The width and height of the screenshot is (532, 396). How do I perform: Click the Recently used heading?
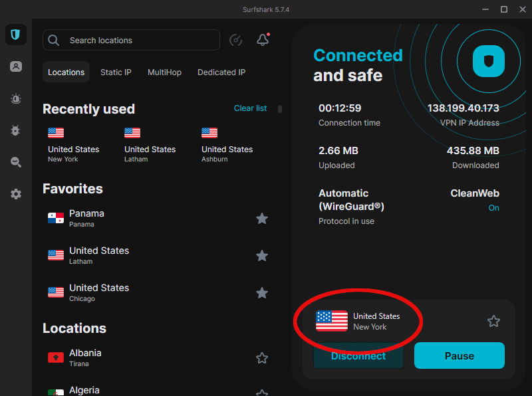[89, 109]
